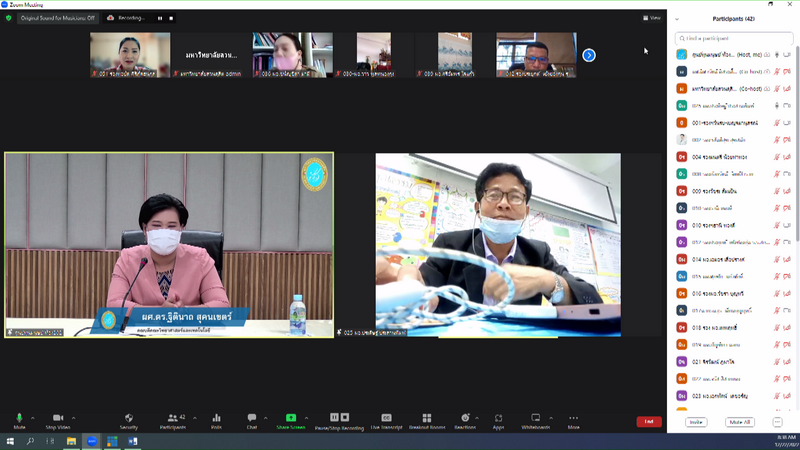Toggle the Mute microphone button

point(19,418)
